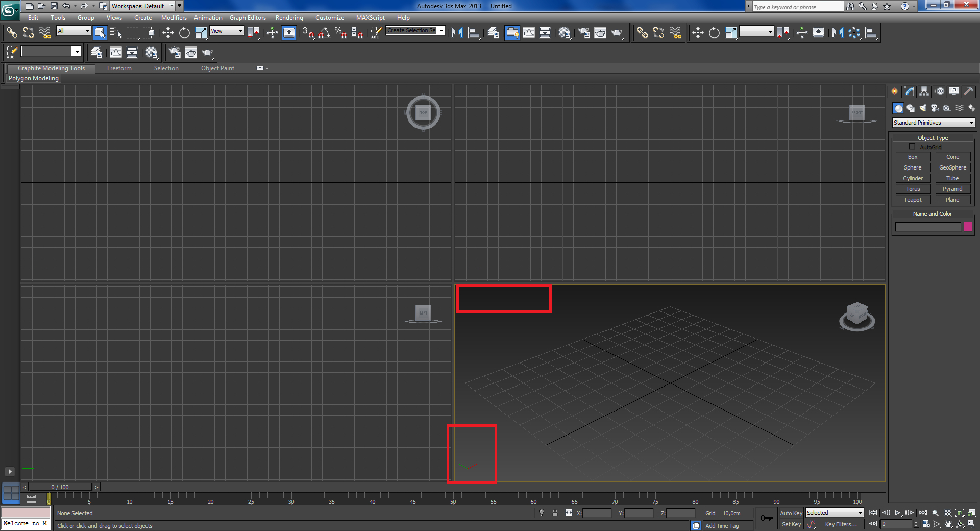Viewport: 980px width, 531px height.
Task: Switch to the Modify command panel tab
Action: (910, 91)
